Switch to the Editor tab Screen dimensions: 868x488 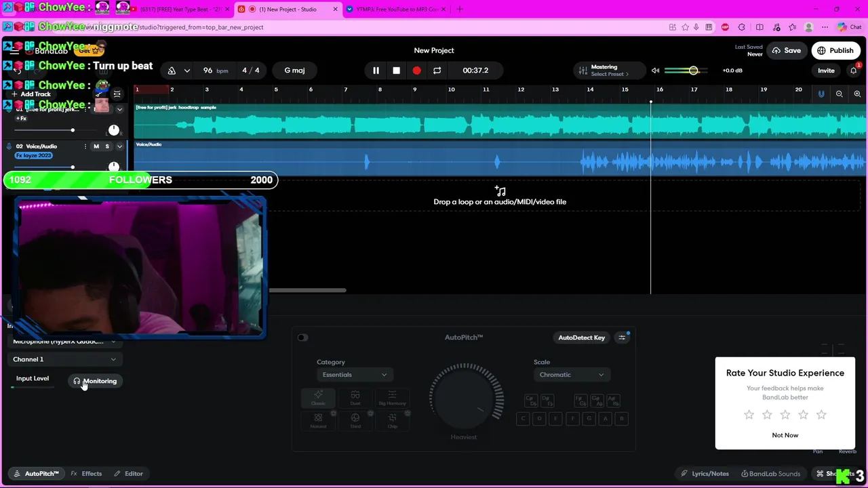point(128,474)
